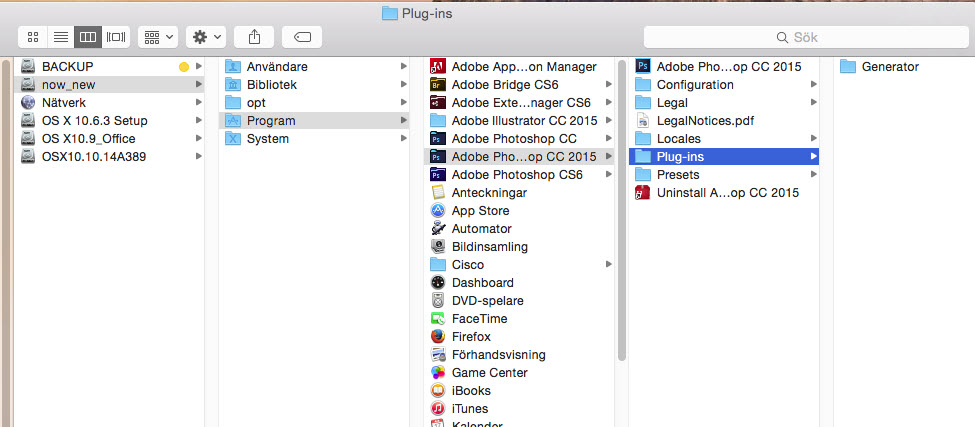The width and height of the screenshot is (975, 427).
Task: Open the gear action menu
Action: [x=206, y=37]
